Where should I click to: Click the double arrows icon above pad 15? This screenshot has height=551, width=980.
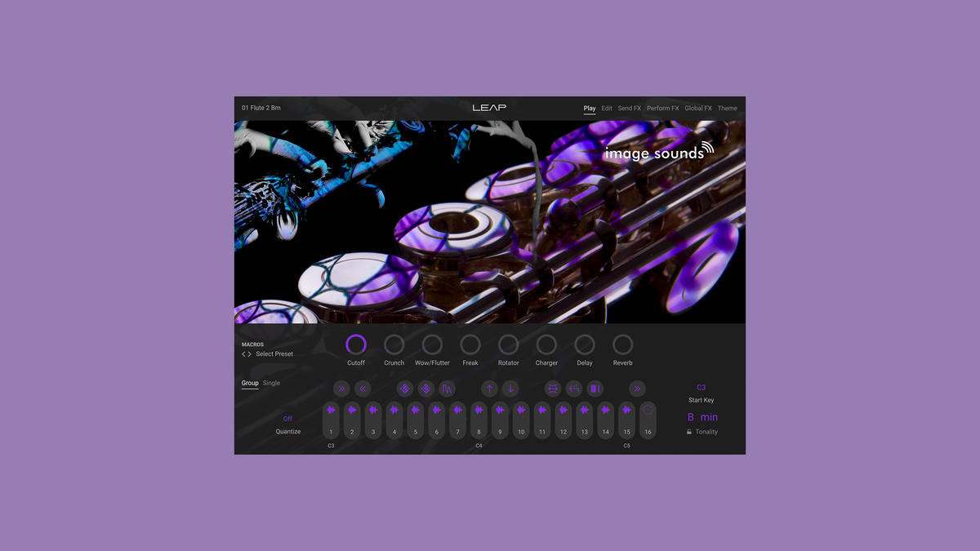[638, 389]
